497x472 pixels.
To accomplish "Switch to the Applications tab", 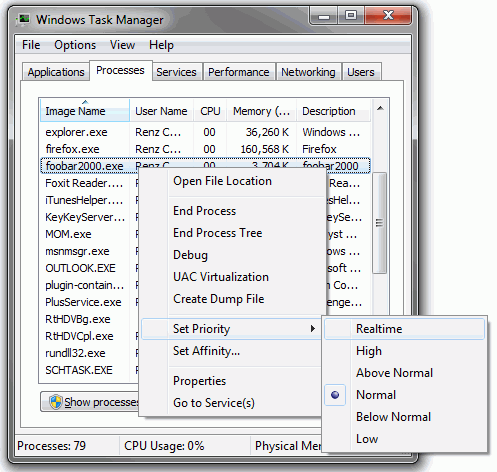I will [x=56, y=72].
